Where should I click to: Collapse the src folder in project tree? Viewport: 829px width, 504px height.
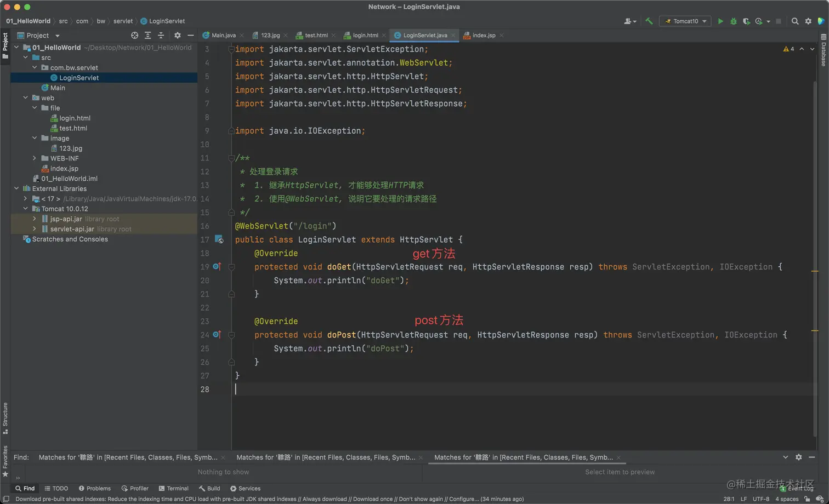coord(25,58)
